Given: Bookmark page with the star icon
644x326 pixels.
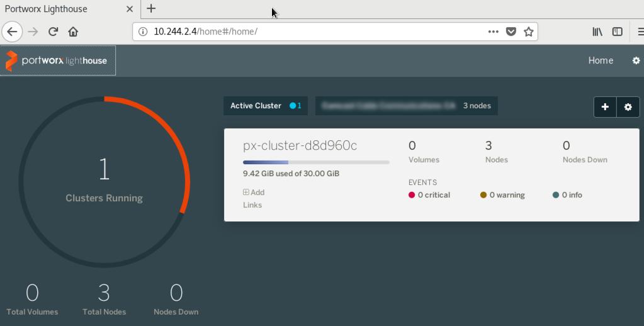Looking at the screenshot, I should coord(529,31).
